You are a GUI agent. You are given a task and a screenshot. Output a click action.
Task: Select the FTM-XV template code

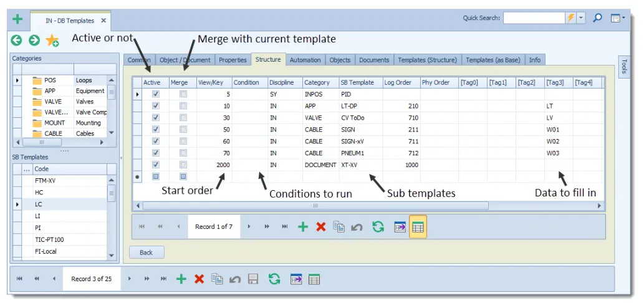70,181
